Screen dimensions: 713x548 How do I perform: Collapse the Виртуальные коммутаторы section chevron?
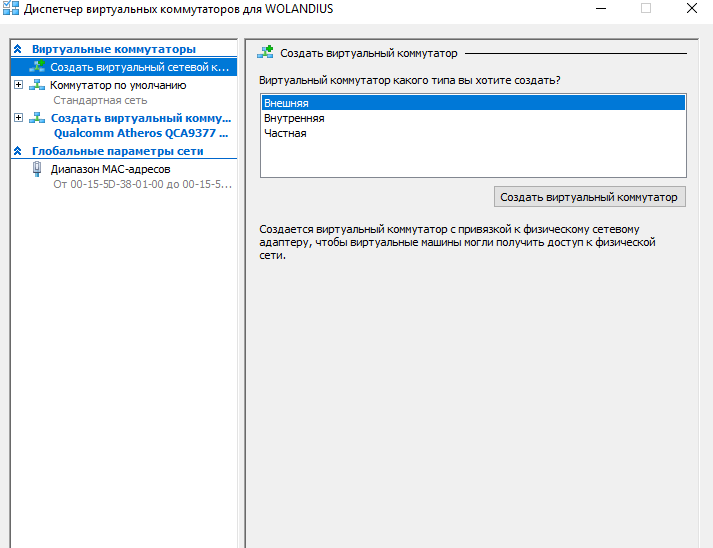[18, 49]
